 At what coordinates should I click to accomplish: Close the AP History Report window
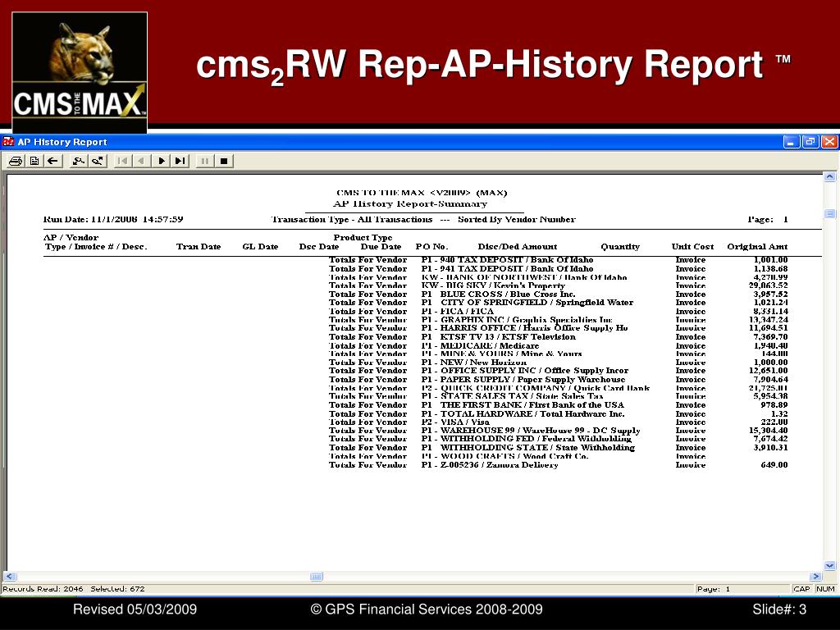[x=829, y=141]
